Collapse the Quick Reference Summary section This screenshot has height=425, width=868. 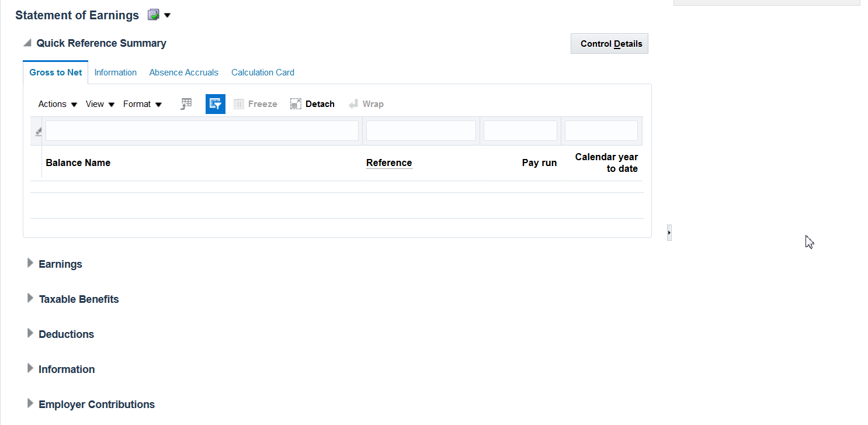[x=27, y=43]
